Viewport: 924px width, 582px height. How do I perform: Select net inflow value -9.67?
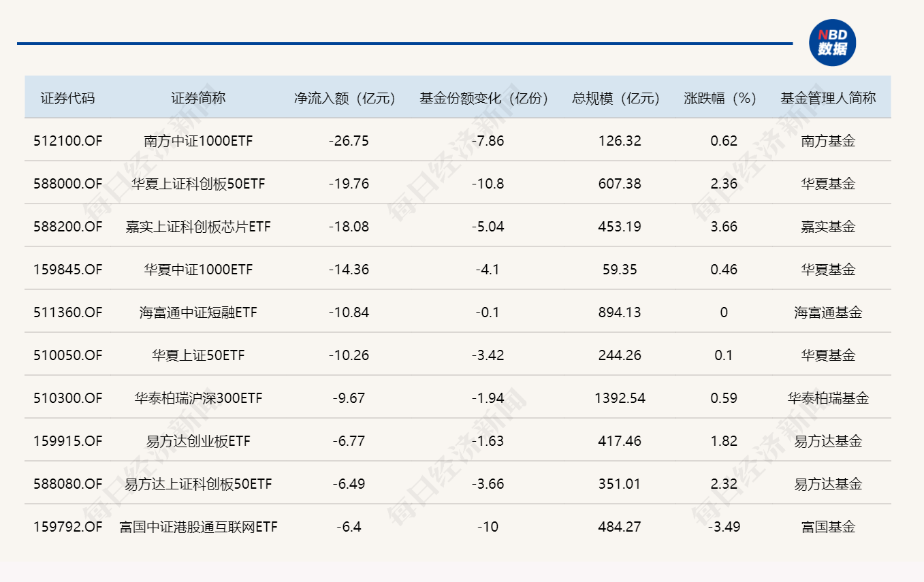(x=349, y=398)
